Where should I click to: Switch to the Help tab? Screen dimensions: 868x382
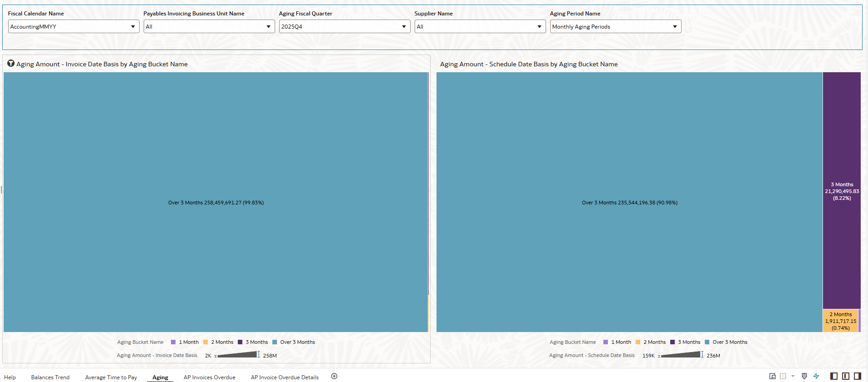10,377
